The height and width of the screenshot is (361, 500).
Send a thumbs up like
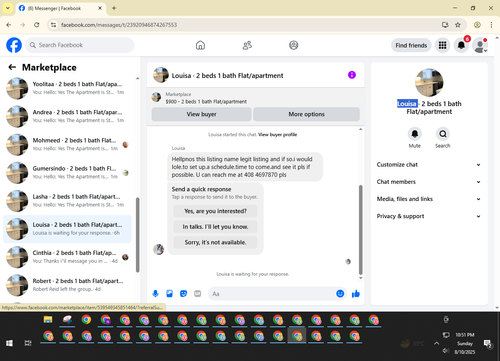356,294
